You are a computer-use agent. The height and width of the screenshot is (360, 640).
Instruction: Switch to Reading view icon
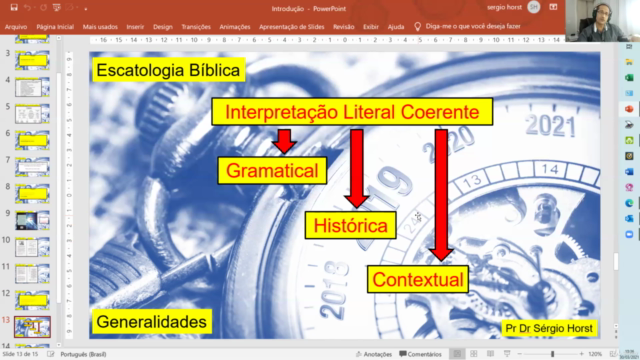coord(490,354)
